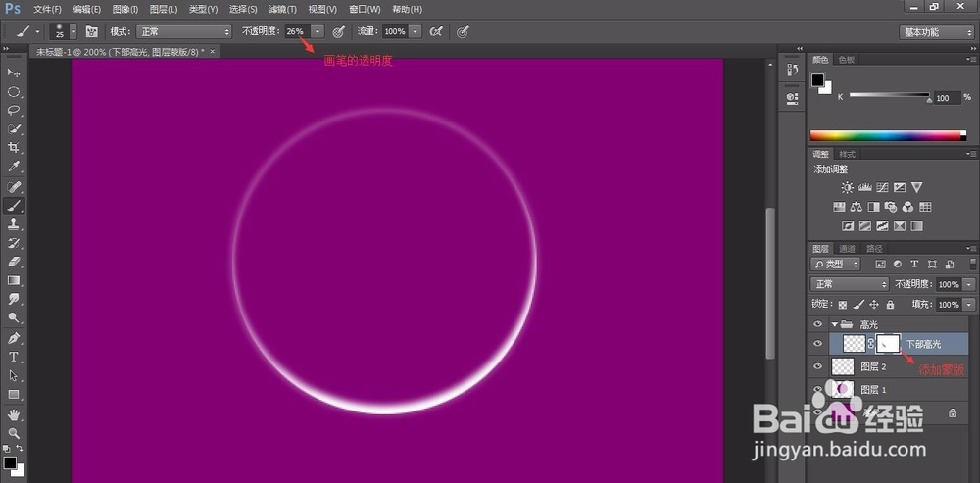This screenshot has width=980, height=483.
Task: Select the Rectangle shape tool
Action: click(13, 394)
